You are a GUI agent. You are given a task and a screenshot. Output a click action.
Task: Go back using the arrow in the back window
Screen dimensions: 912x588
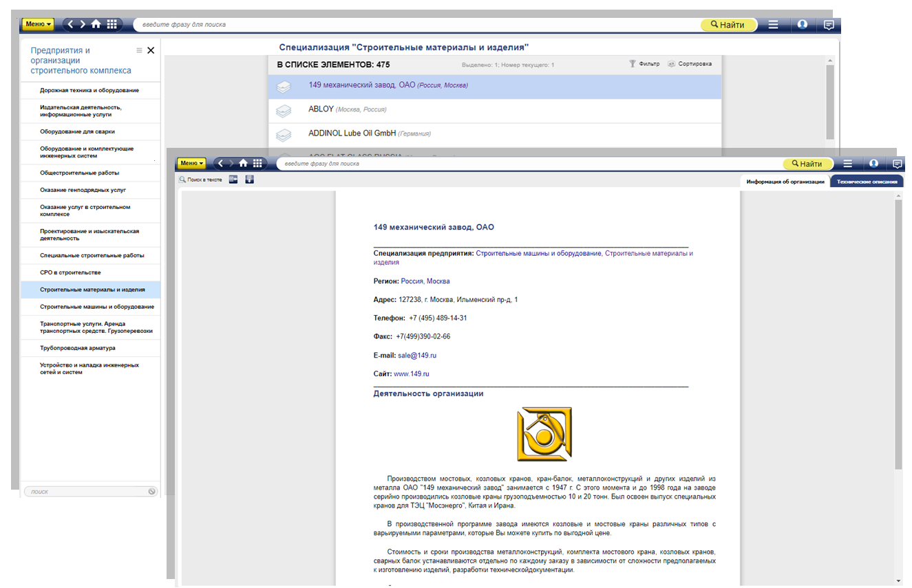[x=70, y=24]
